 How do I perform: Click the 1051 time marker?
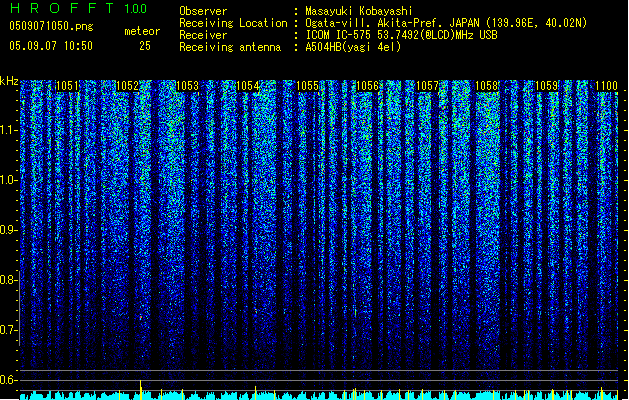coord(67,86)
